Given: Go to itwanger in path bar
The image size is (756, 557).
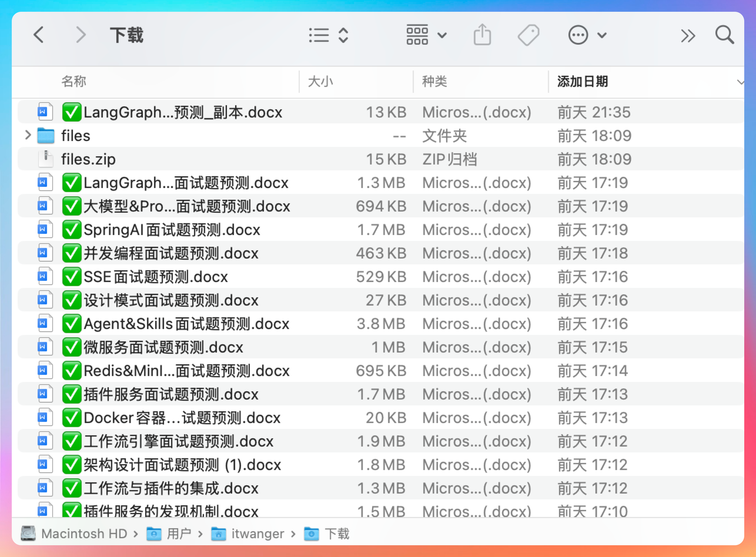Looking at the screenshot, I should point(257,534).
